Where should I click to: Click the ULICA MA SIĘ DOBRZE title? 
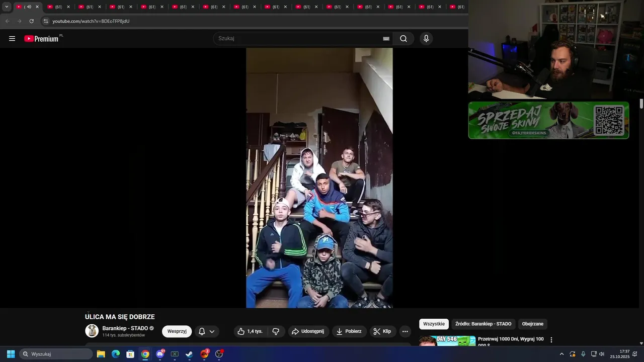point(120,317)
